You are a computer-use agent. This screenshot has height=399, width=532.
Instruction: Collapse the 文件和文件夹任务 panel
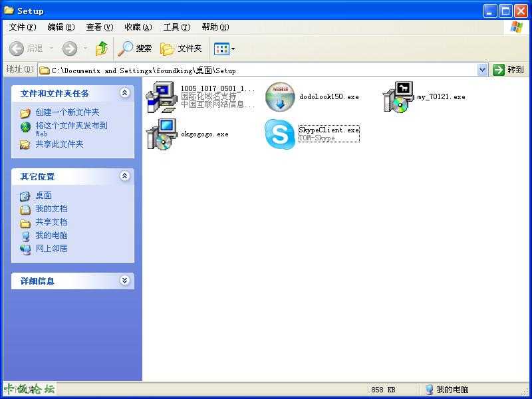click(124, 92)
